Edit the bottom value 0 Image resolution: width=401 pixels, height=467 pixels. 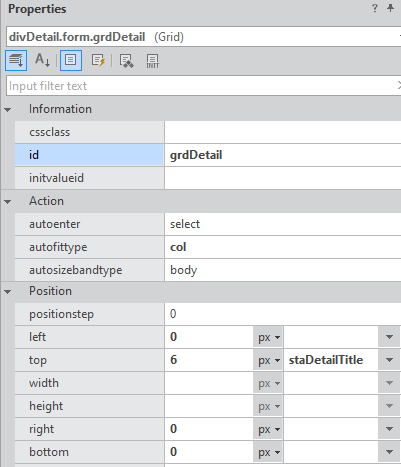(x=209, y=452)
